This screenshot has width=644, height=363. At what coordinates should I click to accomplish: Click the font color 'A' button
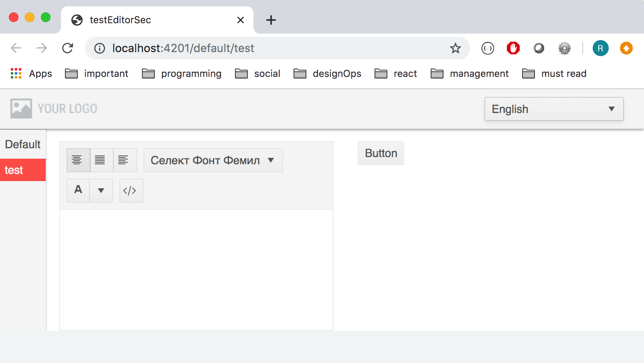[x=78, y=190]
